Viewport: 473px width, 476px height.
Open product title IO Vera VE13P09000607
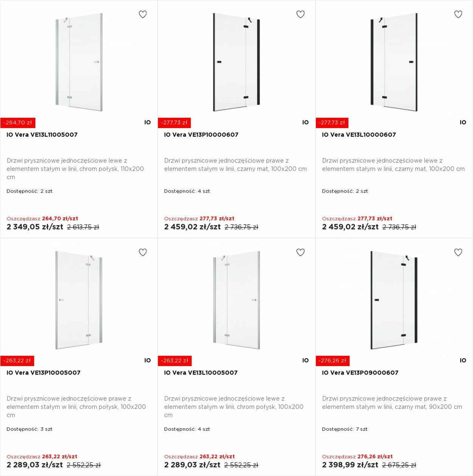pyautogui.click(x=360, y=373)
